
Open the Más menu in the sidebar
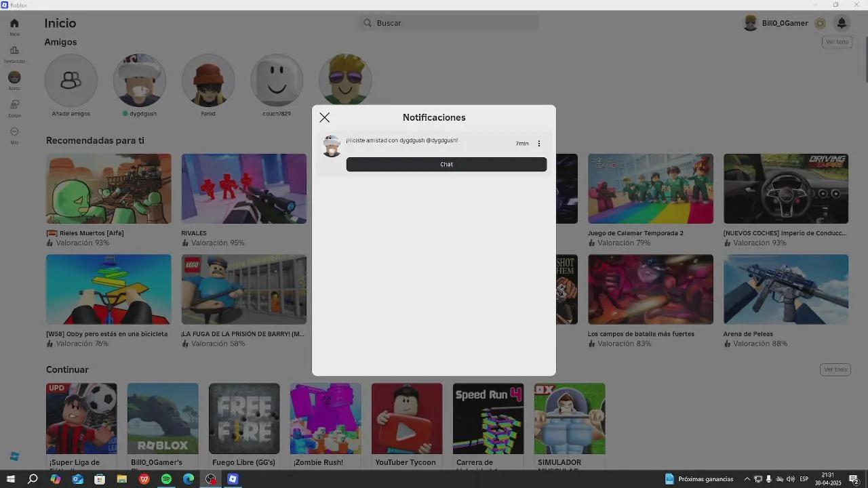click(x=14, y=134)
